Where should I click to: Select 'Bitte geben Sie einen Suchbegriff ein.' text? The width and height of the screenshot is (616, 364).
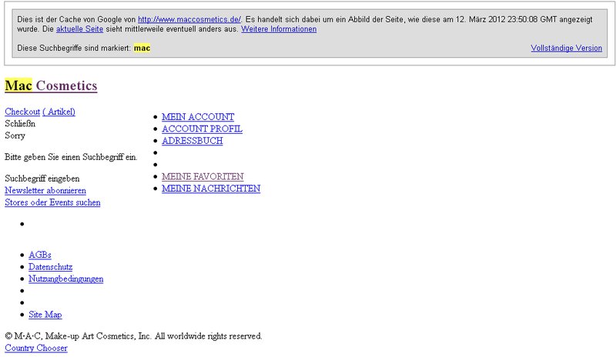pos(71,157)
